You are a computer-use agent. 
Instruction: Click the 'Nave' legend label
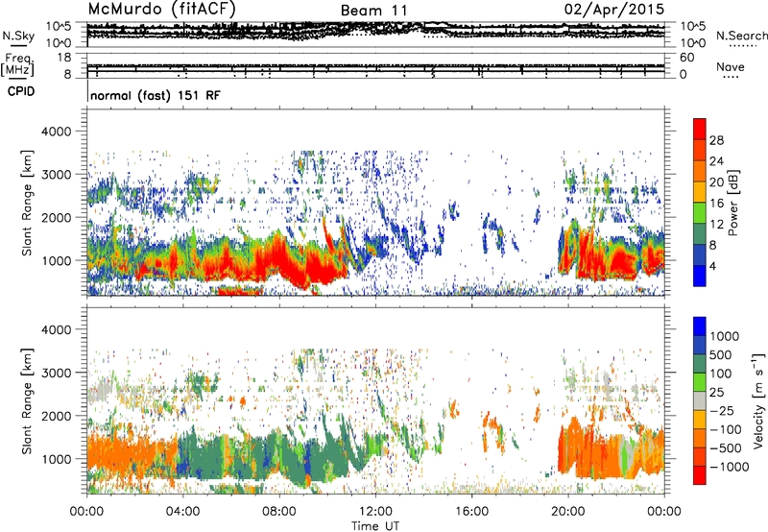pyautogui.click(x=731, y=66)
